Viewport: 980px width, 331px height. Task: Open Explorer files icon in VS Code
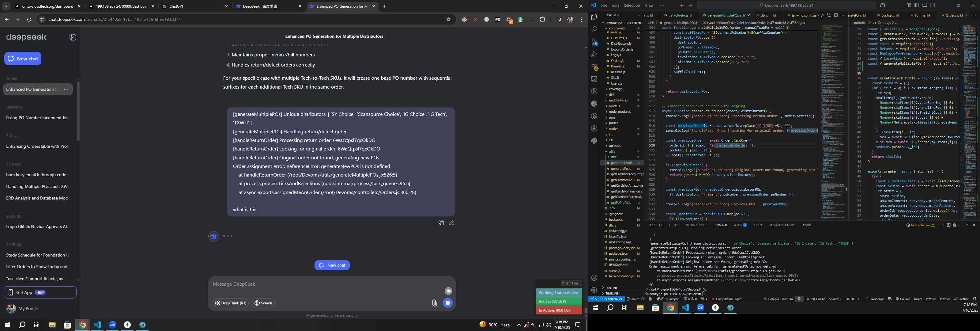(594, 17)
